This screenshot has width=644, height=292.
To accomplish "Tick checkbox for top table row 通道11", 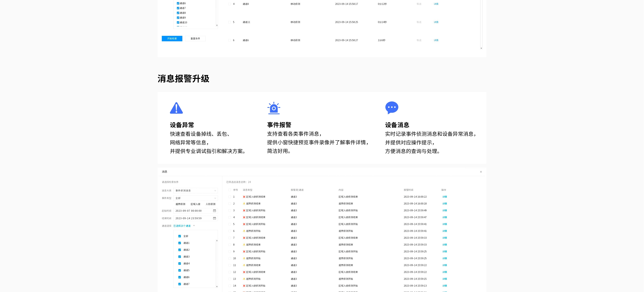I will (230, 22).
